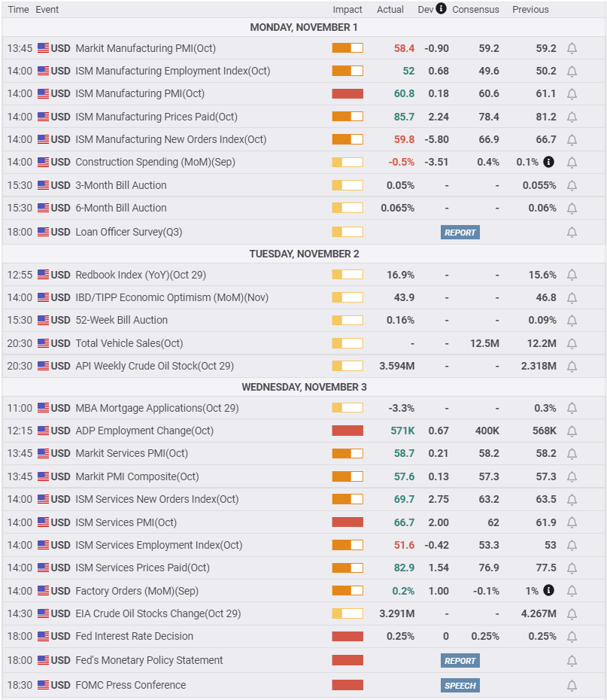Click the Consensus column header
Image resolution: width=607 pixels, height=700 pixels.
tap(475, 9)
